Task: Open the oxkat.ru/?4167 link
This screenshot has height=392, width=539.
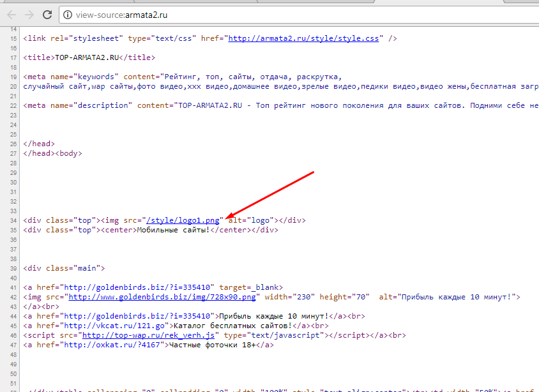Action: pyautogui.click(x=114, y=345)
